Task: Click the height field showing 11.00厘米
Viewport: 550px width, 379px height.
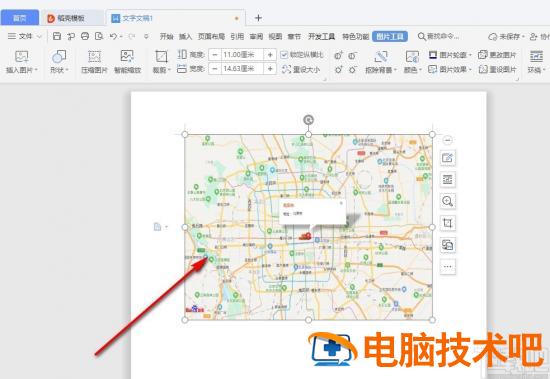Action: click(x=242, y=55)
